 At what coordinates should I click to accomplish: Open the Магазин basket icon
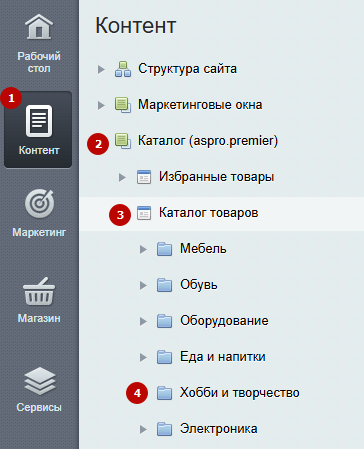point(39,291)
